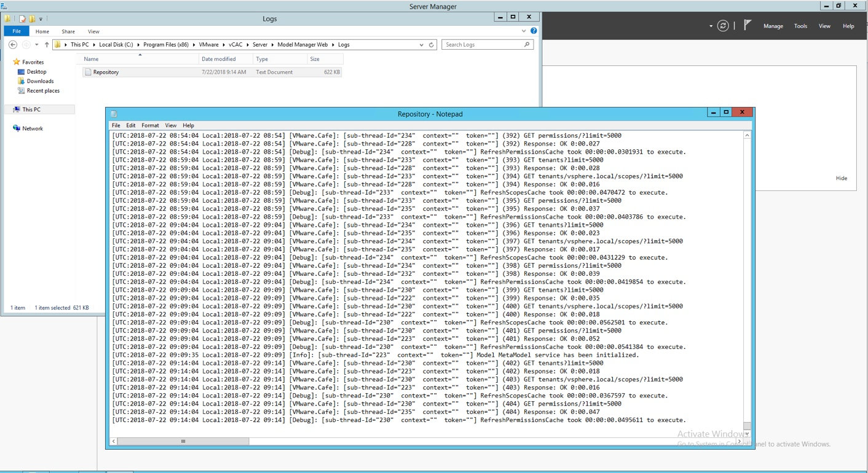Click the Explorer Forward arrow button
The image size is (868, 473).
26,44
